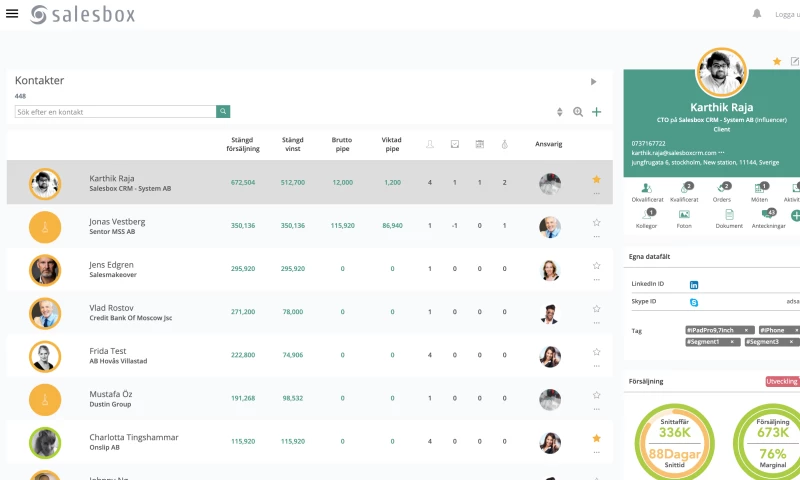
Task: Sort by Ansvarig column header
Action: click(548, 144)
